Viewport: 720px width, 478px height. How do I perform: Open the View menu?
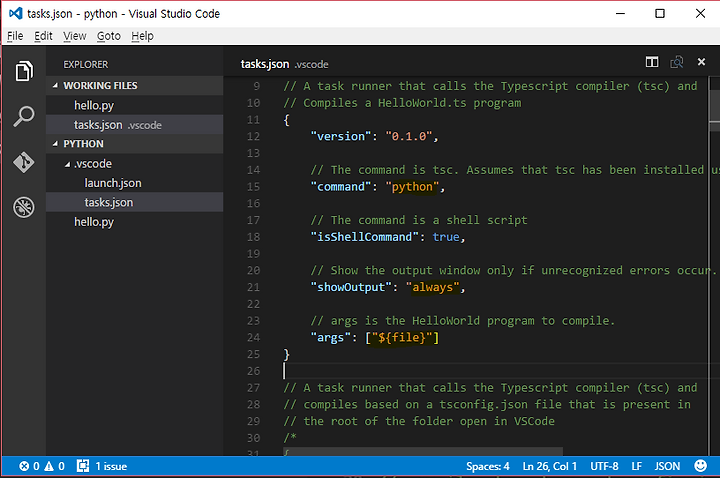[x=74, y=36]
